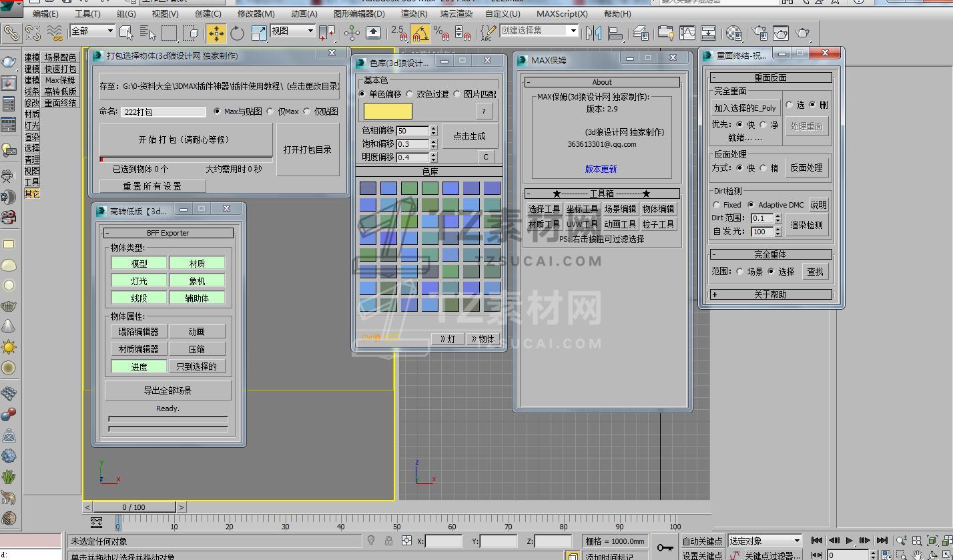
Task: Choose 双色过渡 radio button
Action: (x=410, y=94)
